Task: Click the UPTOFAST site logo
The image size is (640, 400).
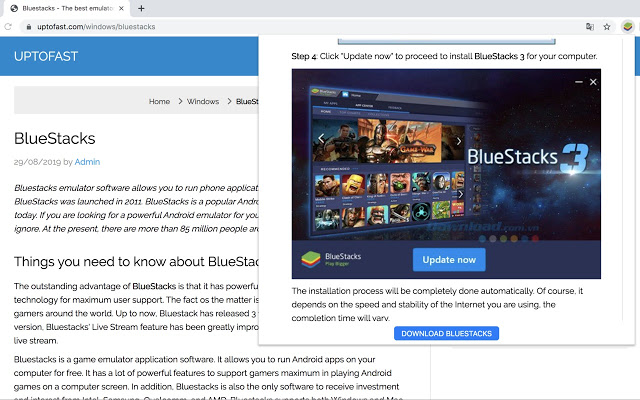Action: (x=46, y=56)
